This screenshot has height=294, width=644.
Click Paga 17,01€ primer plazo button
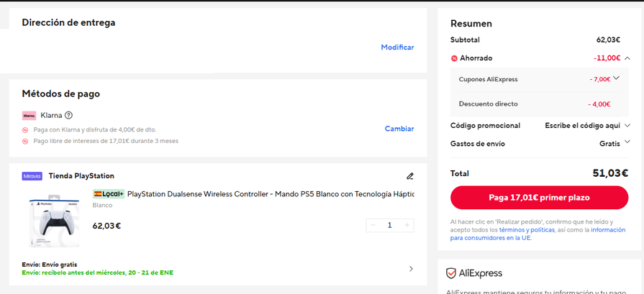click(x=539, y=198)
